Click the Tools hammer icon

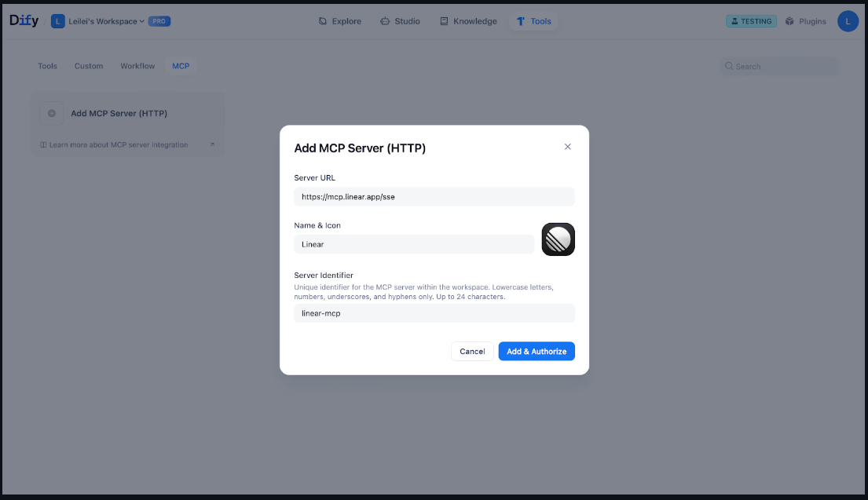point(520,21)
